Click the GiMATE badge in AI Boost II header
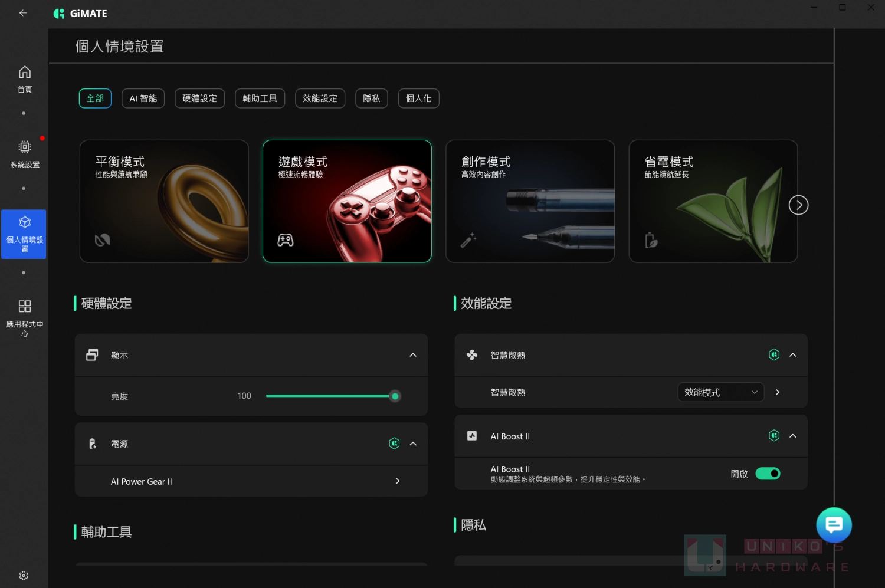The height and width of the screenshot is (588, 885). coord(774,436)
